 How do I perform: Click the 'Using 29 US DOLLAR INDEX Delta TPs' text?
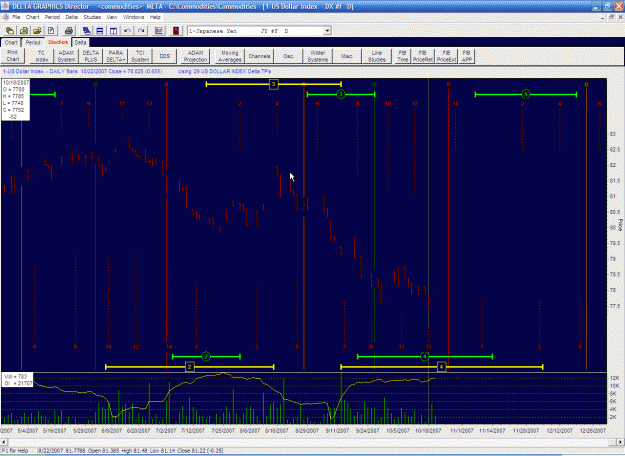pyautogui.click(x=224, y=71)
